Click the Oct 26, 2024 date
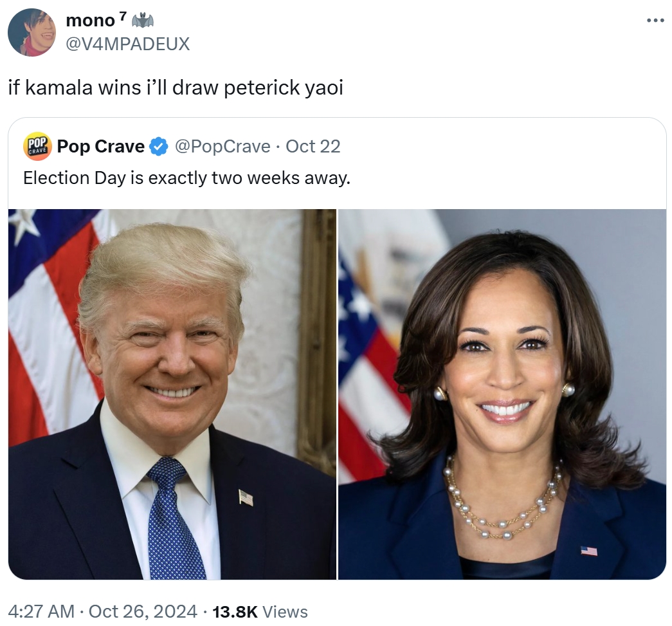The width and height of the screenshot is (672, 626). click(x=143, y=611)
